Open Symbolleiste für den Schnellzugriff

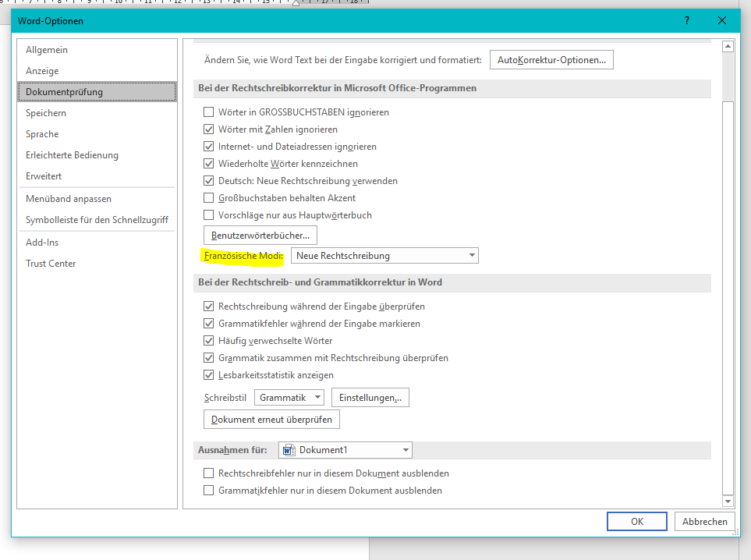coord(97,220)
